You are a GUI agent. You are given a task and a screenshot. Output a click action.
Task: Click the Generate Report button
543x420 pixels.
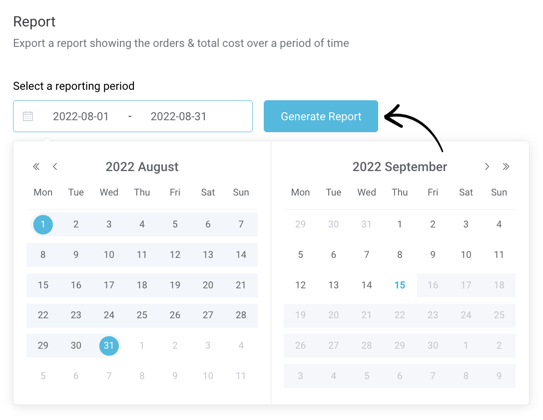[321, 116]
